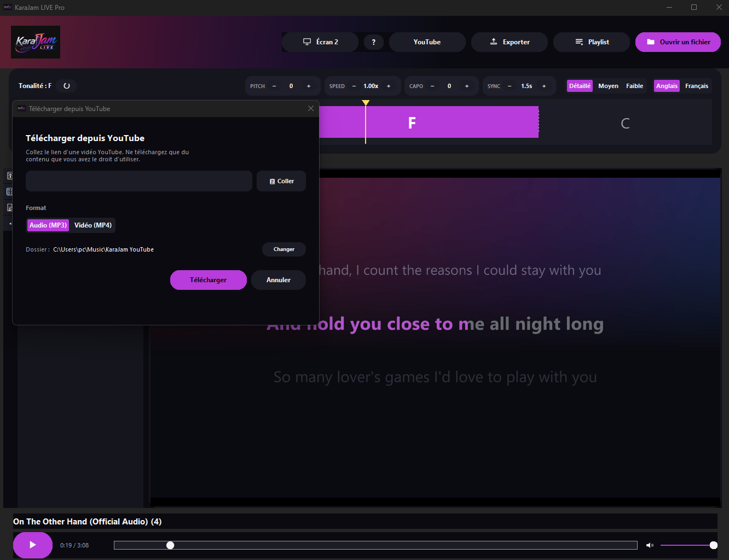Image resolution: width=729 pixels, height=560 pixels.
Task: Lower SPEED with the minus button
Action: coord(354,86)
